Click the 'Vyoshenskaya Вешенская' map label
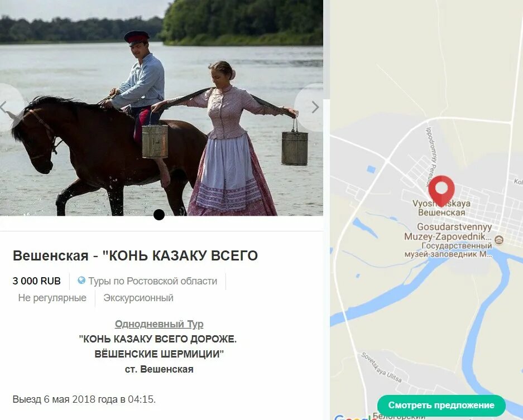 [442, 207]
